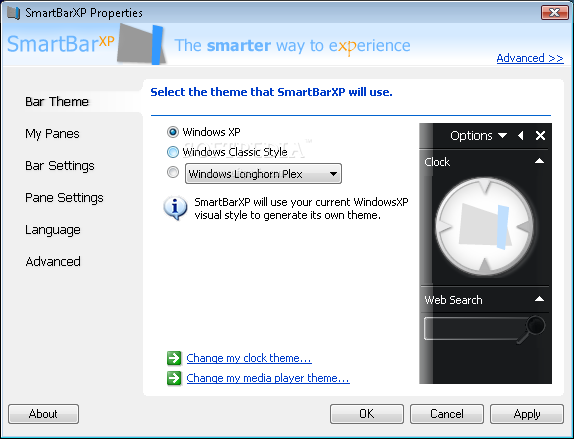Click the SmartBarXP title bar app icon
Viewport: 574px width, 439px height.
[14, 13]
